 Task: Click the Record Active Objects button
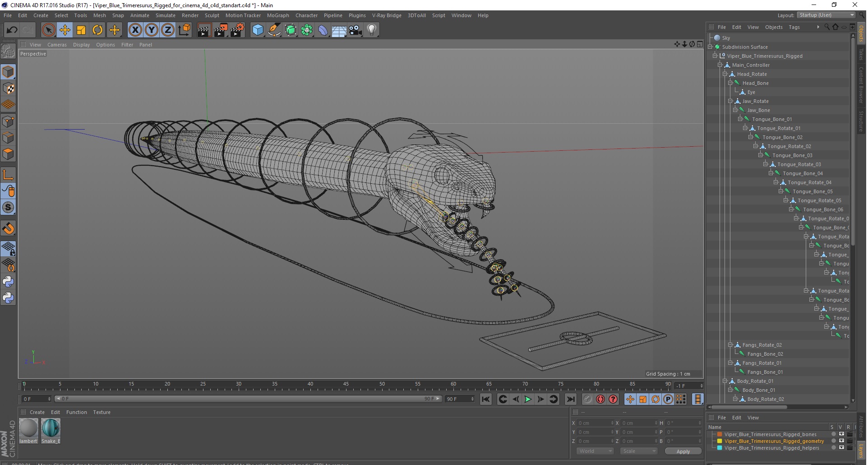587,399
